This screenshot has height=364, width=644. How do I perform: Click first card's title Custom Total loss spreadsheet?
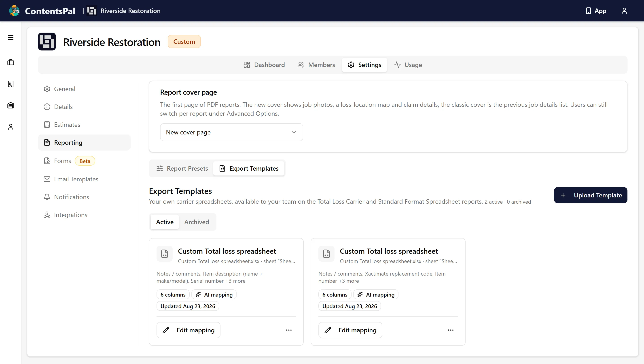227,251
